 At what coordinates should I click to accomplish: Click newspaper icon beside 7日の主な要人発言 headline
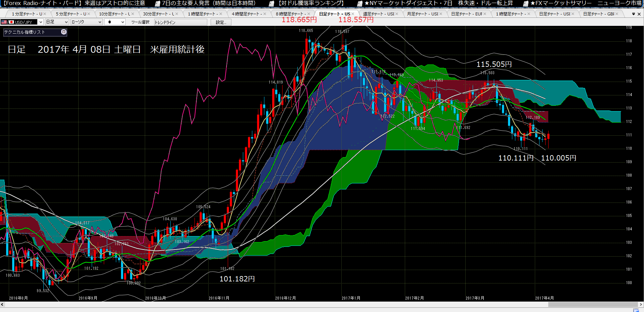click(157, 4)
